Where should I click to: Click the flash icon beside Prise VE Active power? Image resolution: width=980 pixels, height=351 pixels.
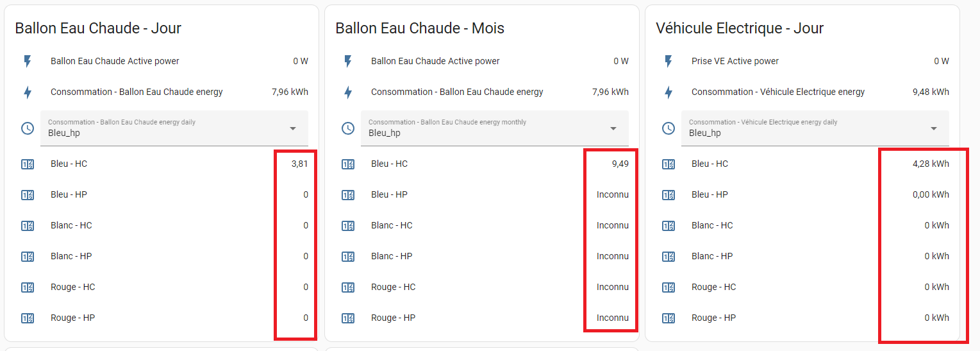click(x=669, y=62)
